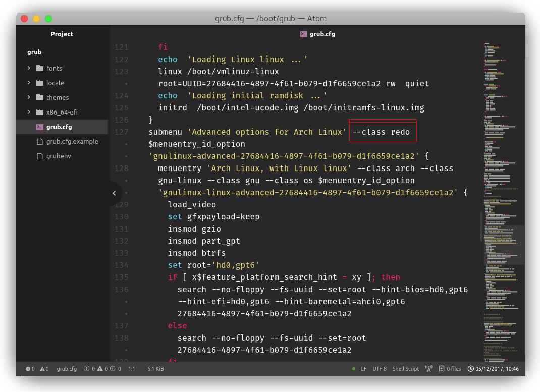This screenshot has height=392, width=540.
Task: Click the 'initrd' line 125 text
Action: [x=291, y=108]
